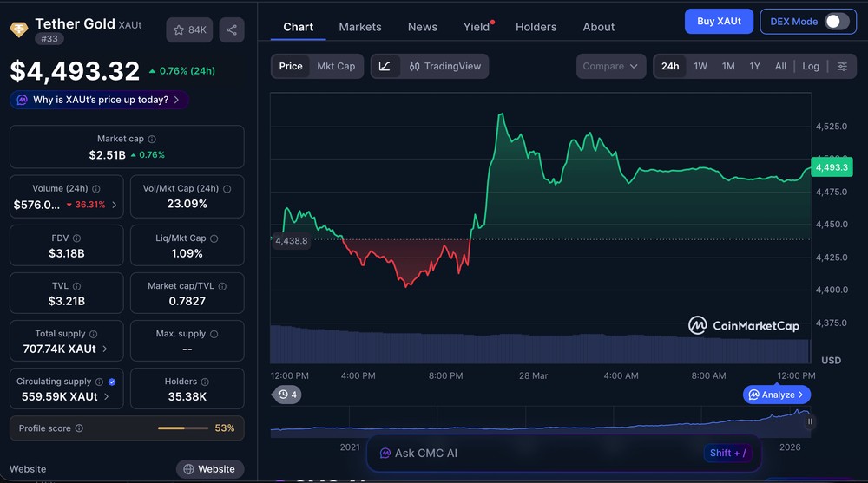The height and width of the screenshot is (483, 868).
Task: Select the 1Y time range
Action: coord(754,67)
